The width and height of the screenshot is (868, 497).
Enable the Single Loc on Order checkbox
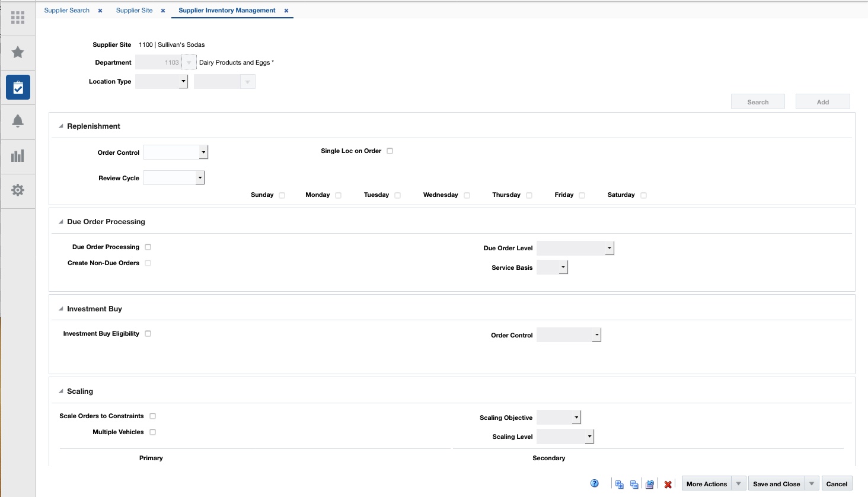pos(390,151)
